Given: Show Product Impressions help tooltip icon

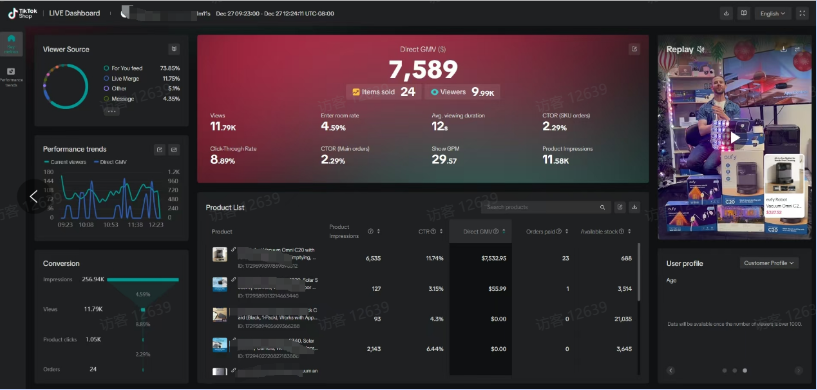Looking at the screenshot, I should tap(370, 231).
